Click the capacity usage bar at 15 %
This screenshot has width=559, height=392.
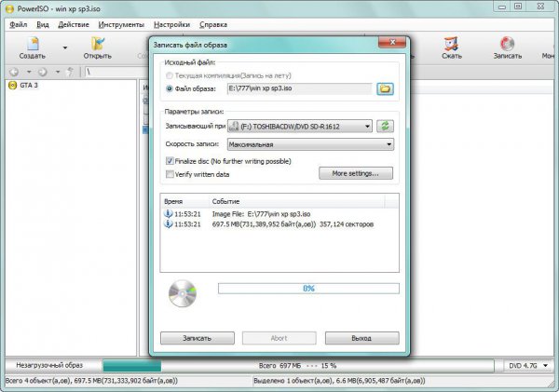coord(298,366)
